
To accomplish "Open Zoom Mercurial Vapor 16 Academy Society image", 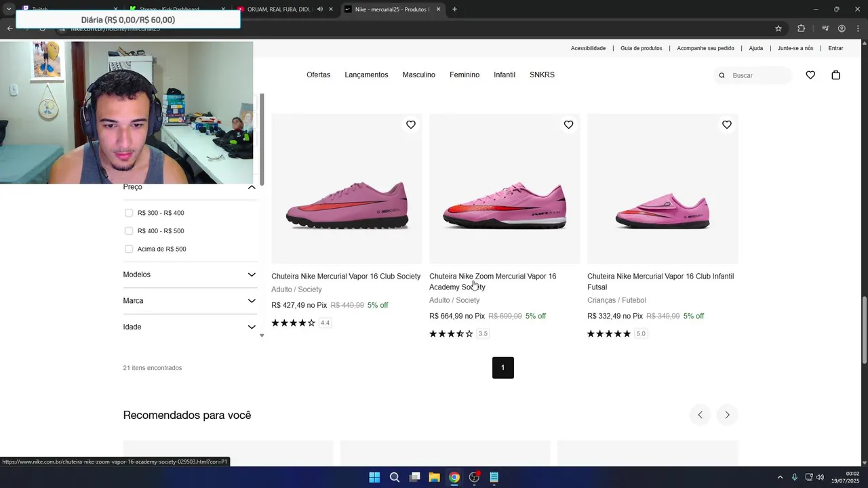I will (505, 188).
